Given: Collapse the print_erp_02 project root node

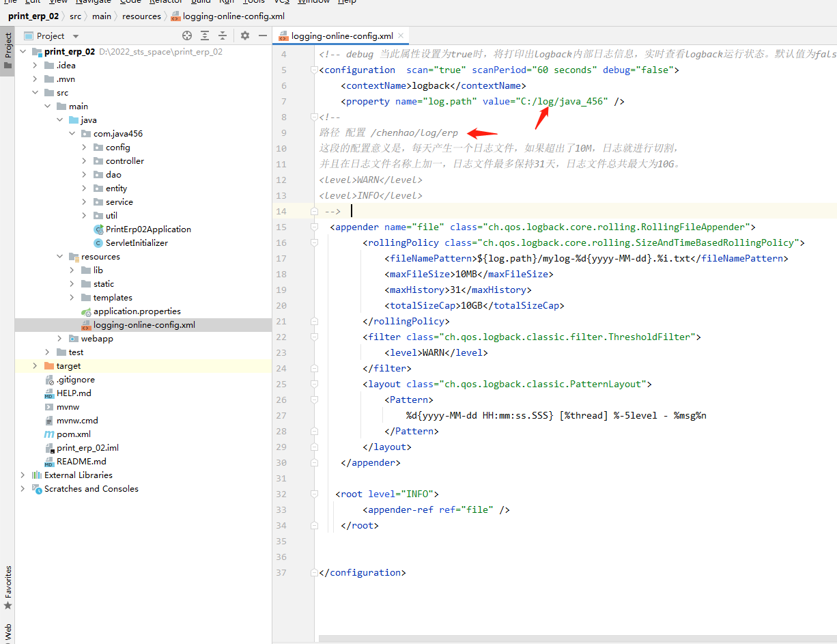Looking at the screenshot, I should coord(23,52).
